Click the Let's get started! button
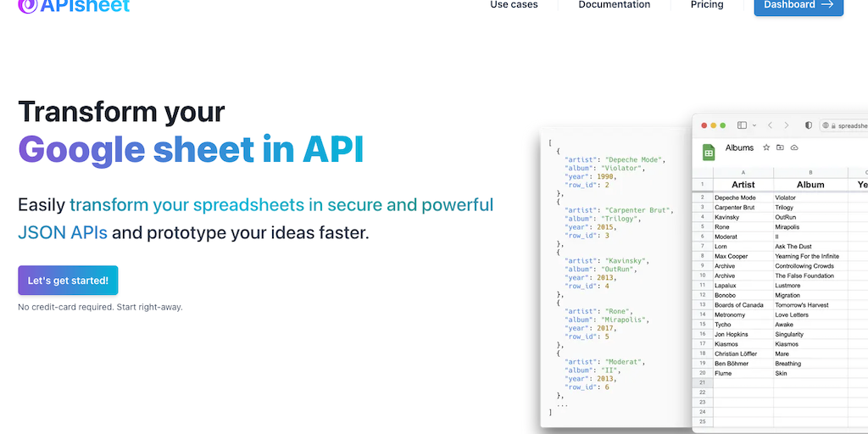Viewport: 868px width, 434px height. click(x=68, y=280)
